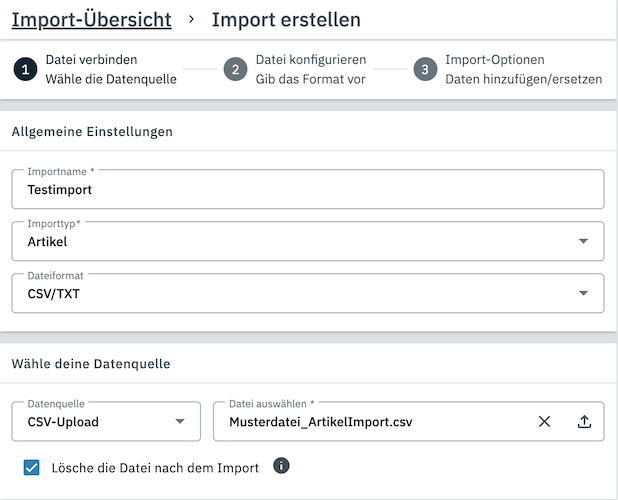The width and height of the screenshot is (618, 500).
Task: Click the 'Wähle deine Datenquelle' heading
Action: pyautogui.click(x=91, y=364)
